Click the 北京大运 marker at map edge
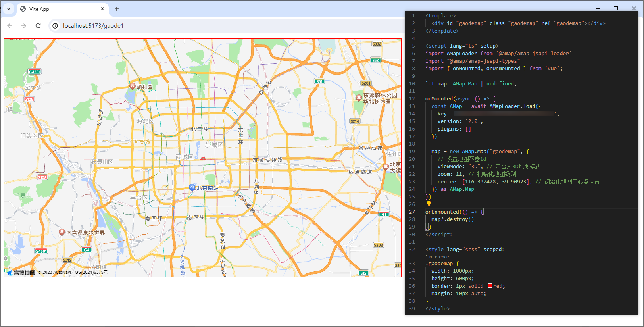 pyautogui.click(x=386, y=167)
